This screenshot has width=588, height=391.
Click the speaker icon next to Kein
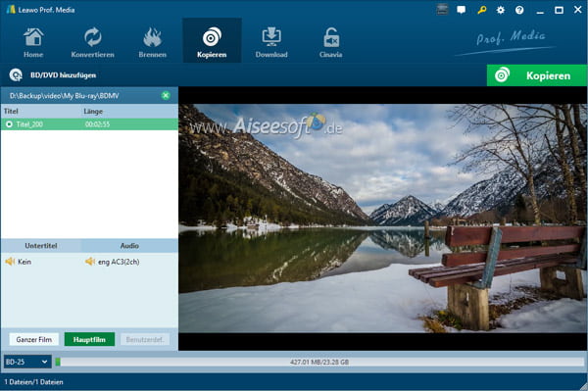[x=10, y=262]
